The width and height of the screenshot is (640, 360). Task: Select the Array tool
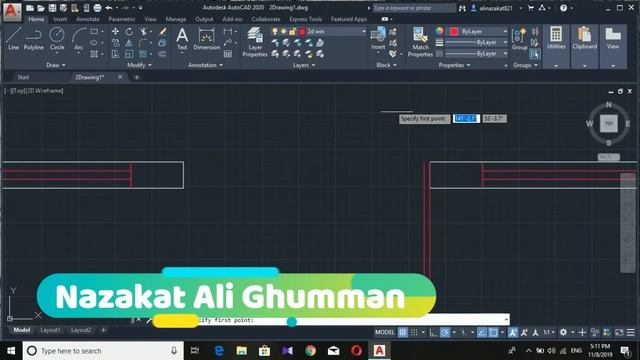click(143, 54)
